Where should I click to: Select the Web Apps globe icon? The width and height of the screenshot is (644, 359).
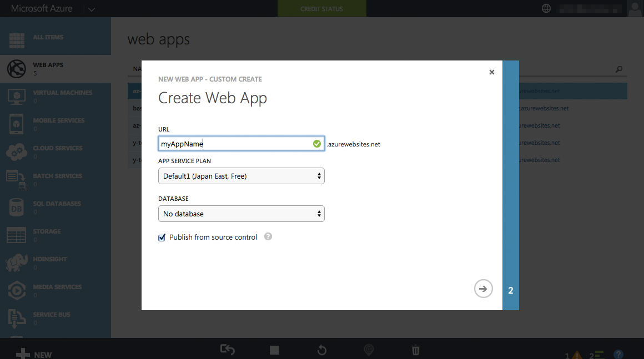[17, 69]
